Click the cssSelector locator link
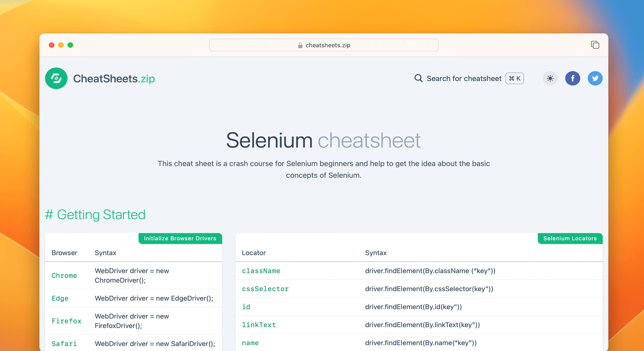Screen dimensions: 644x351 [265, 289]
